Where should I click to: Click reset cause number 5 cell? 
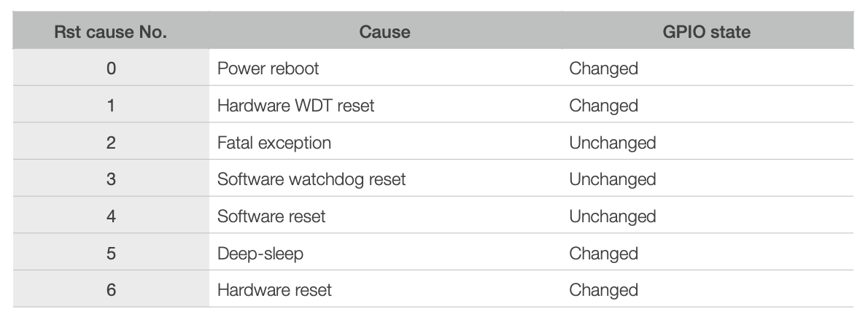111,254
